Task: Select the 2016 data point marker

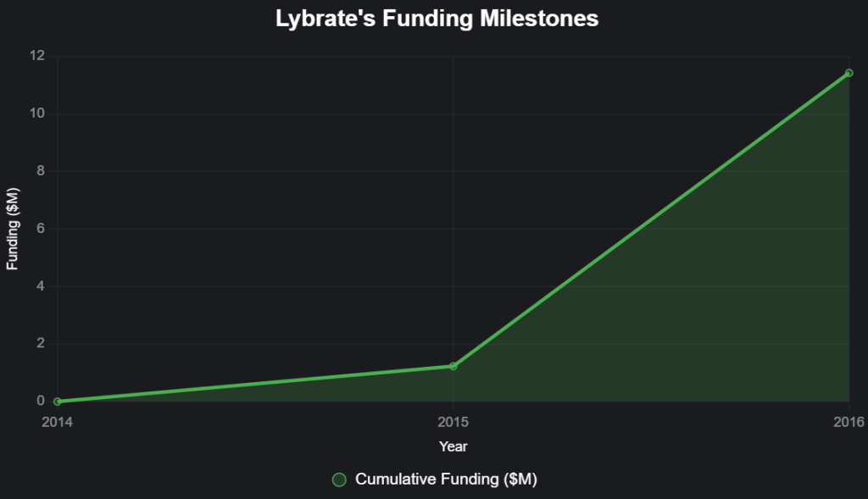Action: pyautogui.click(x=849, y=73)
